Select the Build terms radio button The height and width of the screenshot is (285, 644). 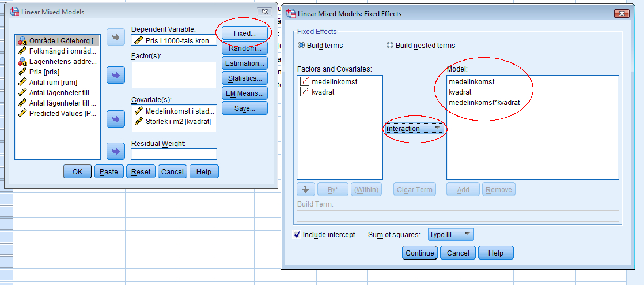[x=301, y=45]
